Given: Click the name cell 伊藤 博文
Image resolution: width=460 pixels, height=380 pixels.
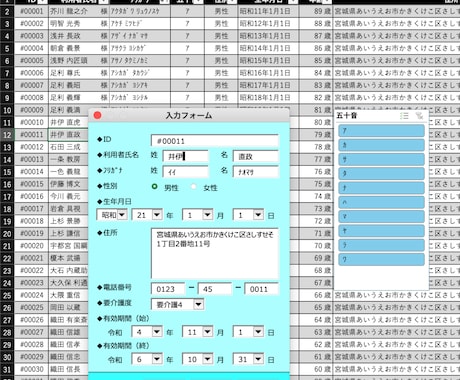Looking at the screenshot, I should point(68,184).
